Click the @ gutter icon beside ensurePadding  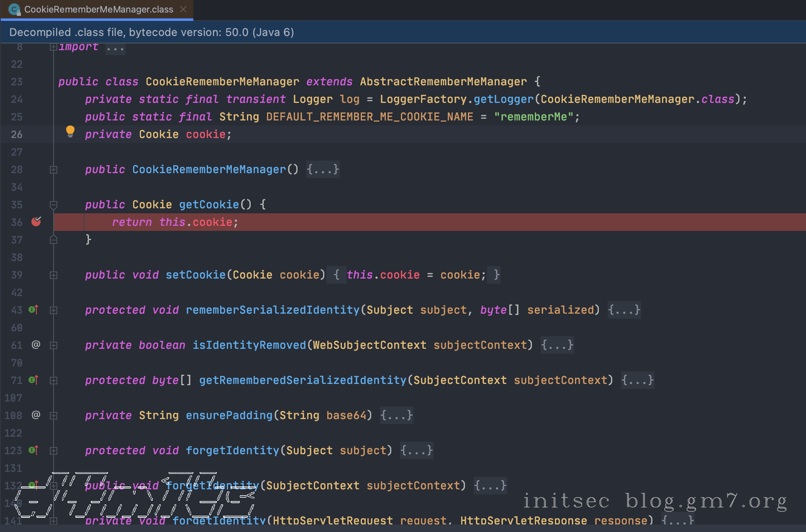point(36,415)
